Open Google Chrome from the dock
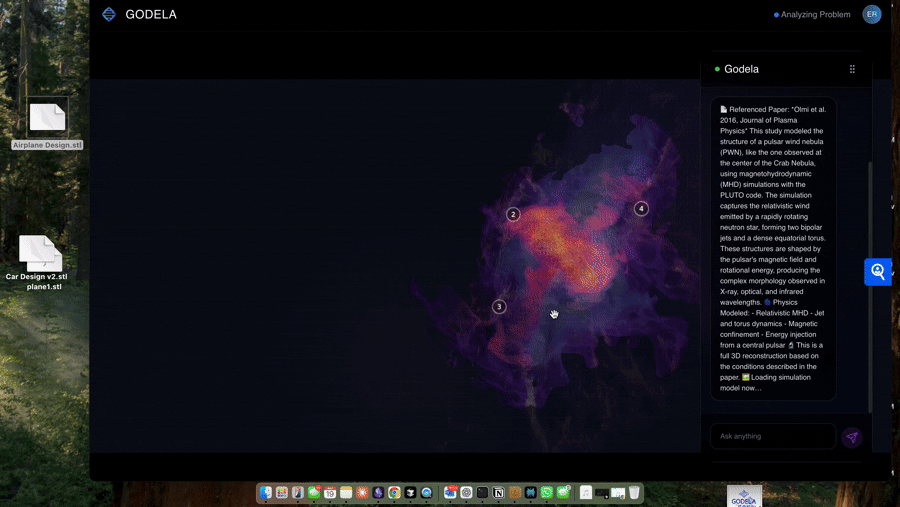Image resolution: width=900 pixels, height=507 pixels. tap(394, 493)
